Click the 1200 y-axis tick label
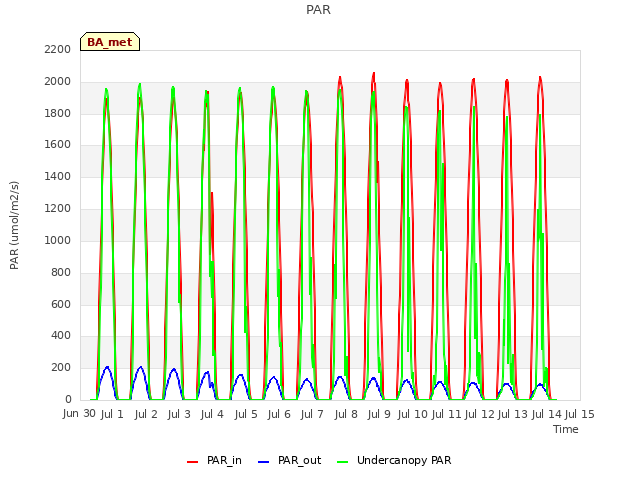 coord(58,209)
